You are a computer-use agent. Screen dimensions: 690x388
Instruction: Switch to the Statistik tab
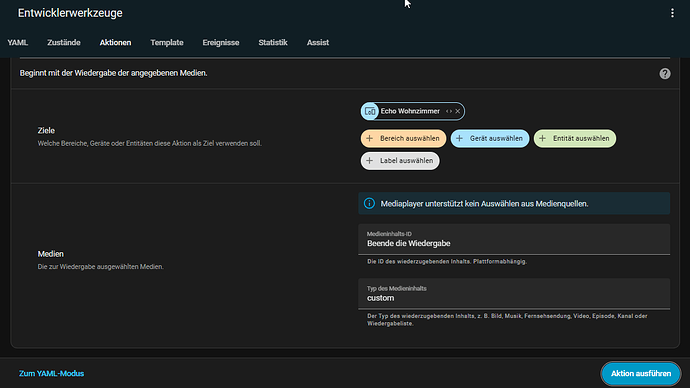coord(273,43)
